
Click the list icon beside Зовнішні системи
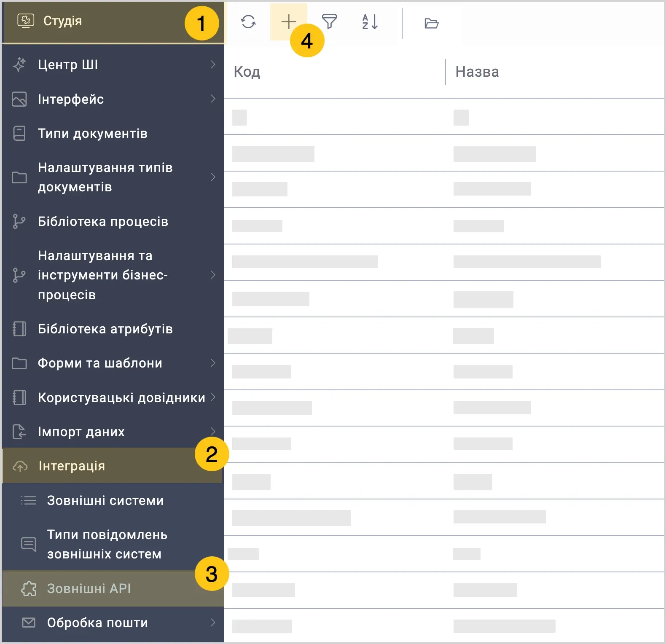tap(29, 500)
